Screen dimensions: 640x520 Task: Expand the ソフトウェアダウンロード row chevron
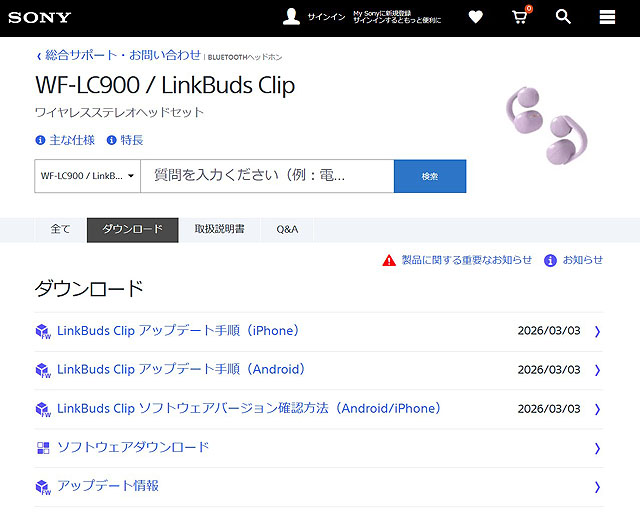597,448
